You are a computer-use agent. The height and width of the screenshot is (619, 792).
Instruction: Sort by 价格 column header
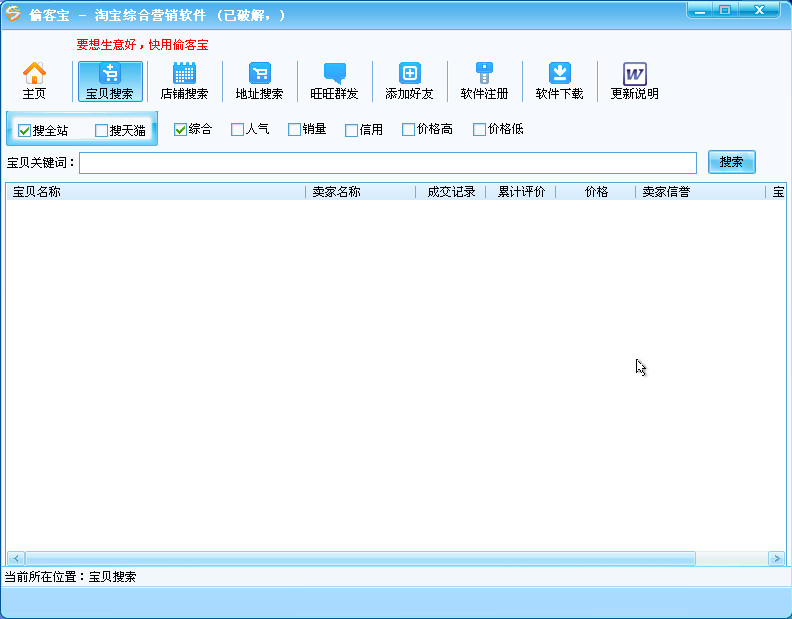(x=596, y=192)
